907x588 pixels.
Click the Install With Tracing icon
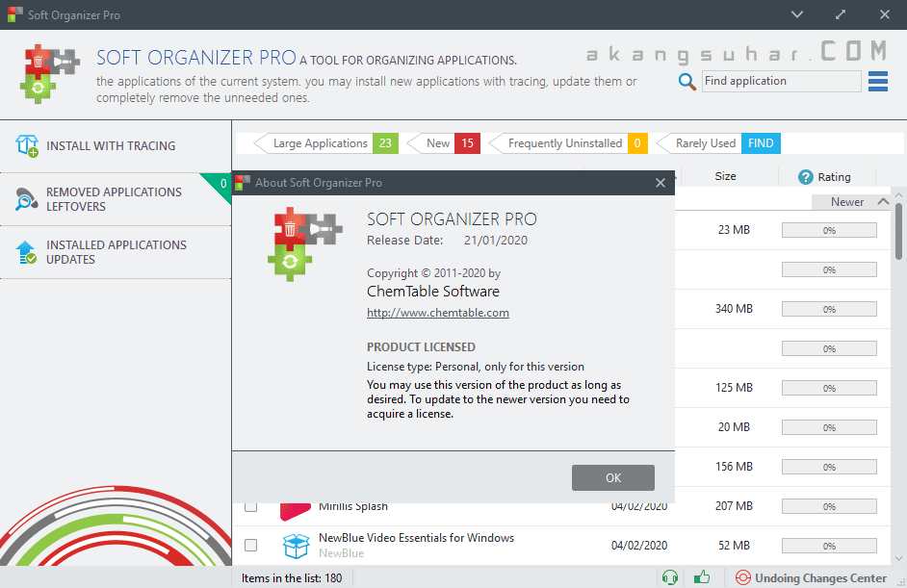[27, 145]
